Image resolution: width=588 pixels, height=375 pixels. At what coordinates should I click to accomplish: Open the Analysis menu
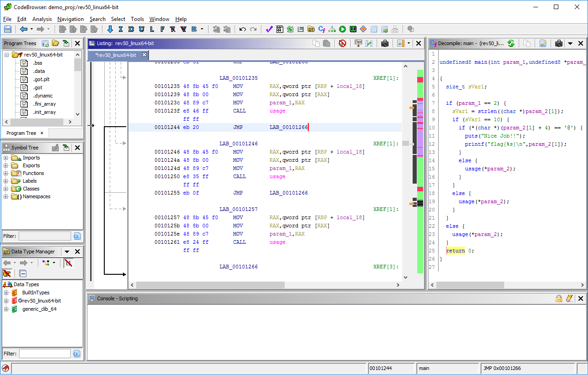pos(42,19)
